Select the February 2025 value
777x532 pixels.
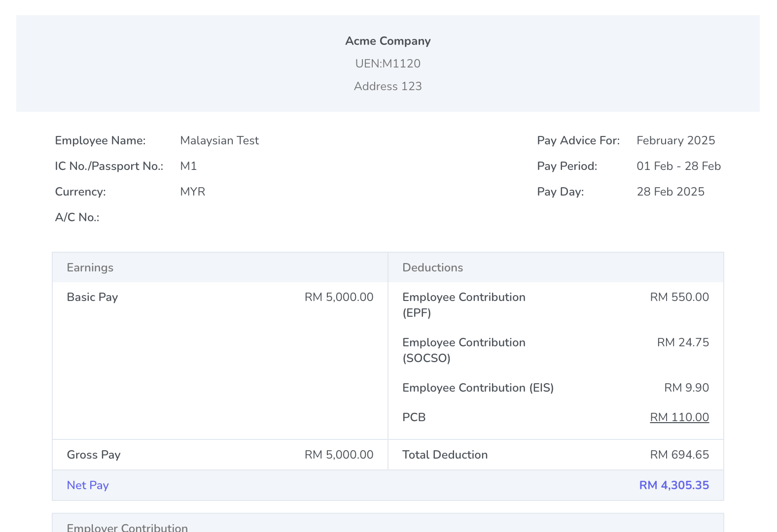[676, 140]
